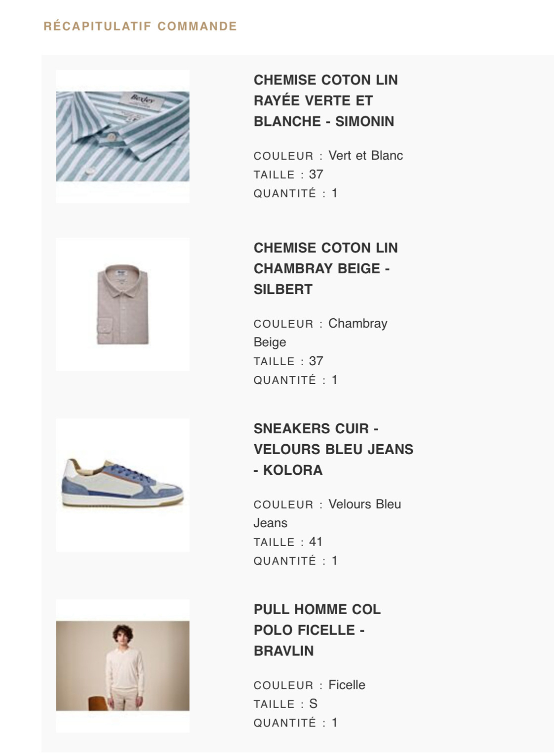Click the Quantité line for Kolora sneakers

[296, 561]
